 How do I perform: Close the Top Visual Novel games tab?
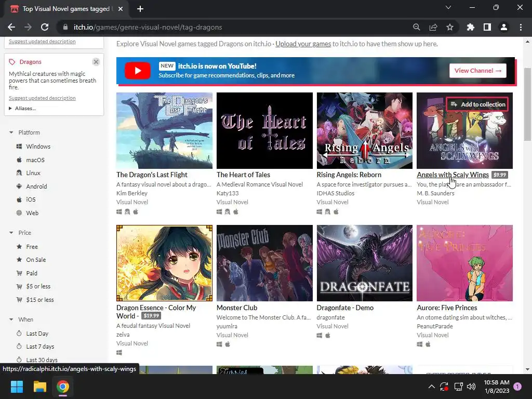point(121,9)
